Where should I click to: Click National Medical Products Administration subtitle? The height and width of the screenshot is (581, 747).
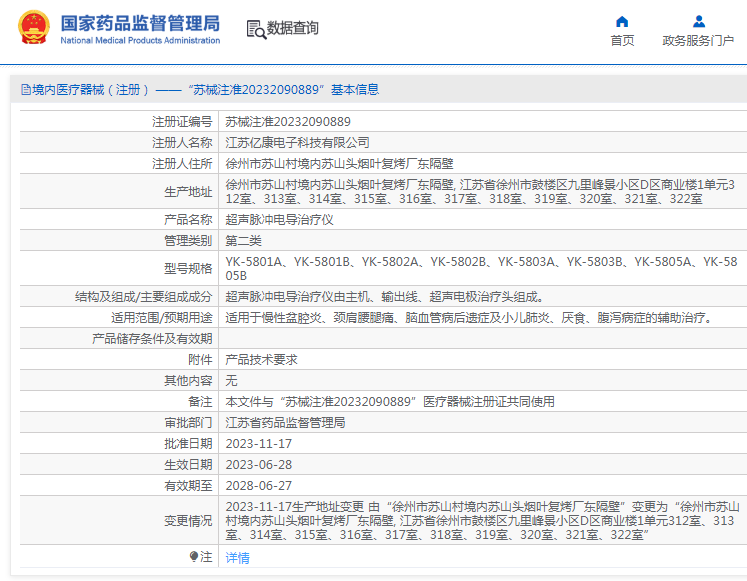[x=140, y=40]
